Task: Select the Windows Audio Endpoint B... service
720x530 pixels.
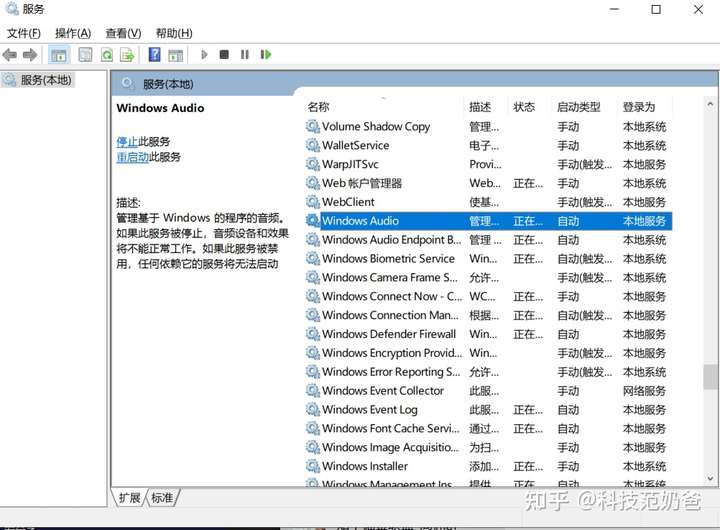Action: point(488,240)
